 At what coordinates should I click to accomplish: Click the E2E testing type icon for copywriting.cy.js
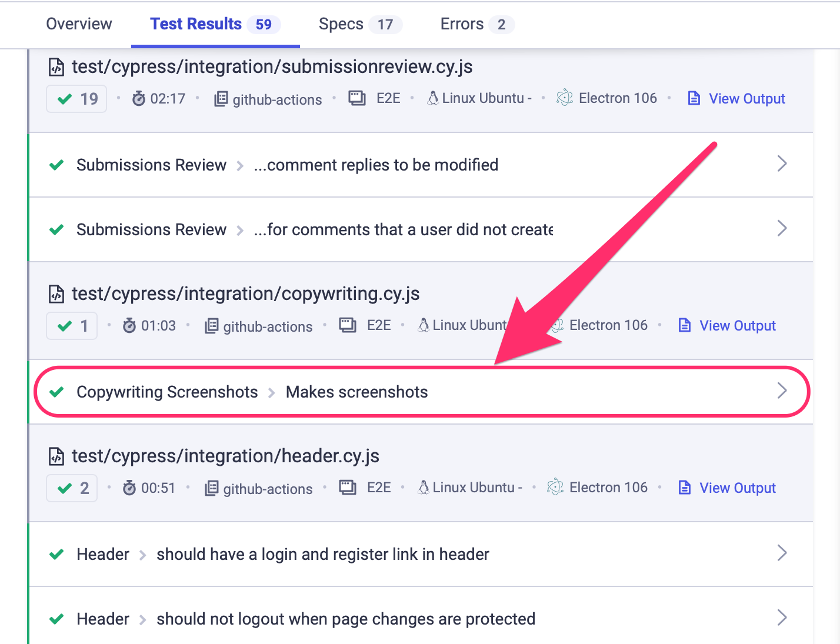point(348,324)
